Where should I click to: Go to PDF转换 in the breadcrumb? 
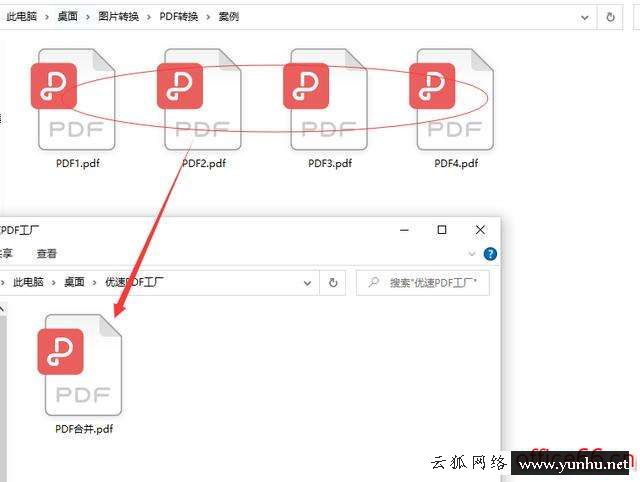pyautogui.click(x=179, y=16)
